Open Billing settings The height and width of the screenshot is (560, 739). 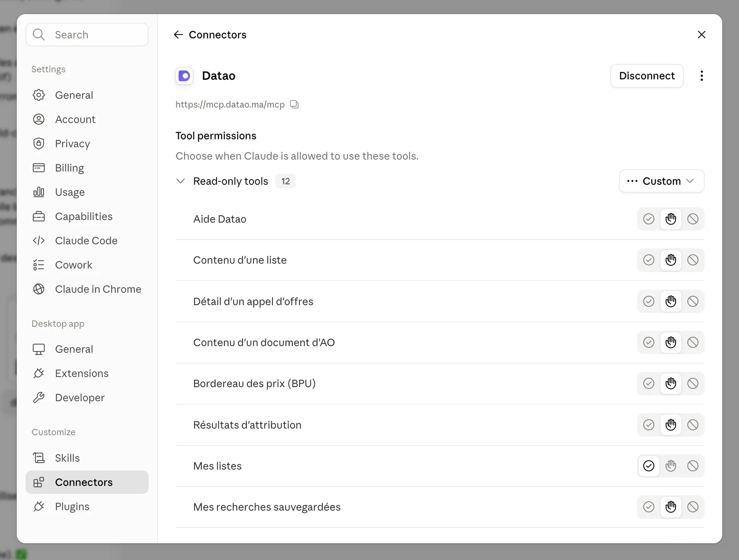pos(87,168)
